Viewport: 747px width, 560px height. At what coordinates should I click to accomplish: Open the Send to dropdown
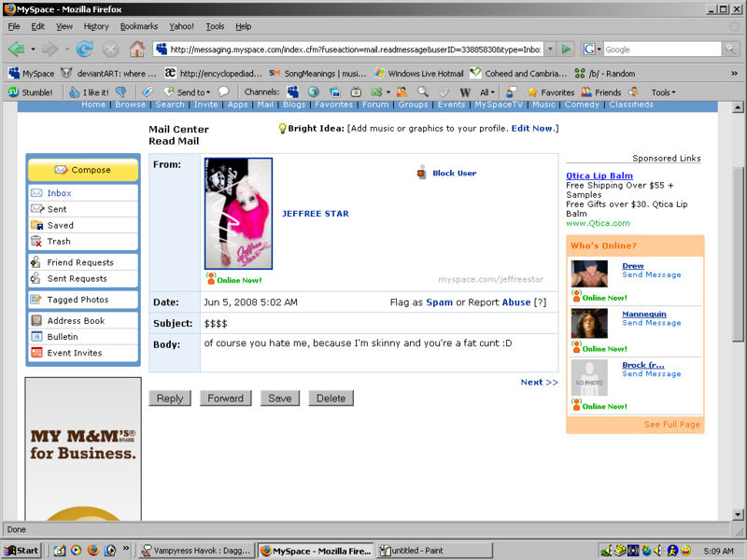point(188,91)
